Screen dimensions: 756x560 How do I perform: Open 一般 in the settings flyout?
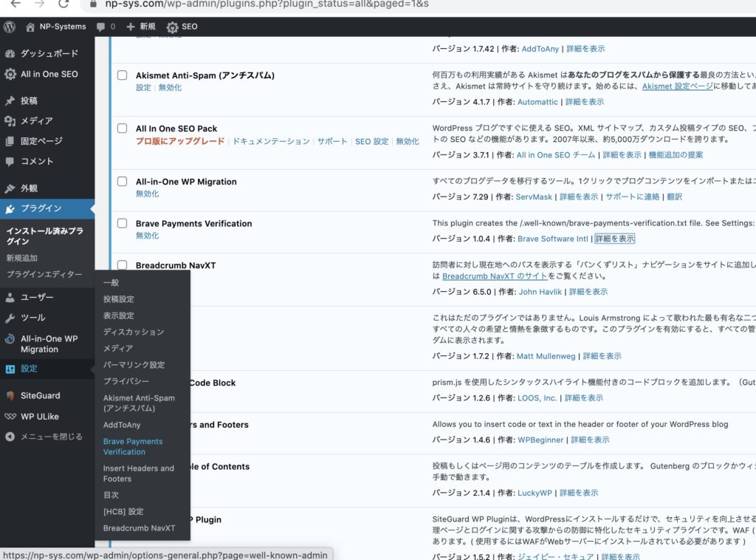pos(111,283)
